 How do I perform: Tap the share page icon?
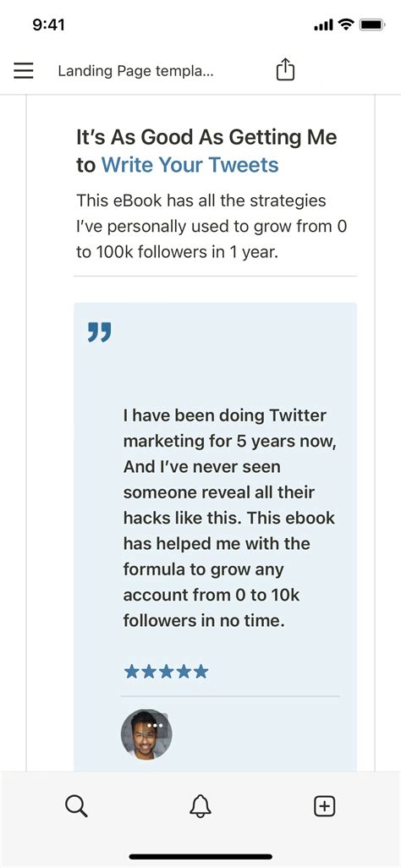tap(285, 70)
